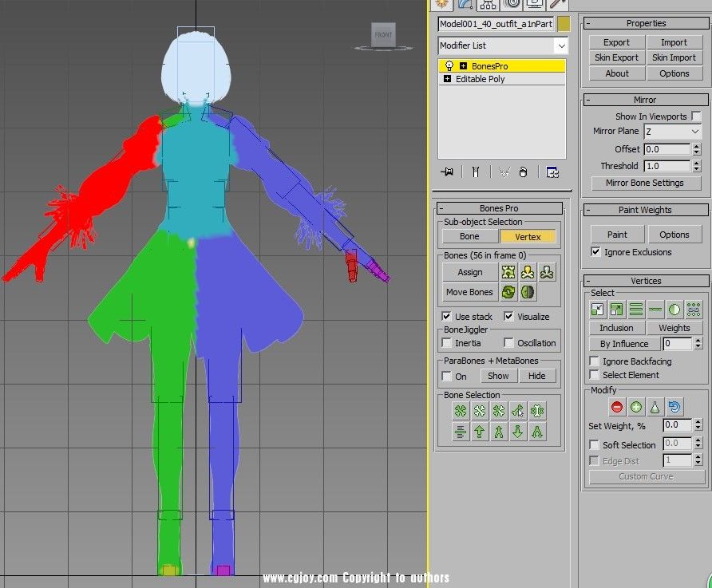Click the single down arrow in Bone Selection
Screen dimensions: 712x588
click(x=518, y=432)
